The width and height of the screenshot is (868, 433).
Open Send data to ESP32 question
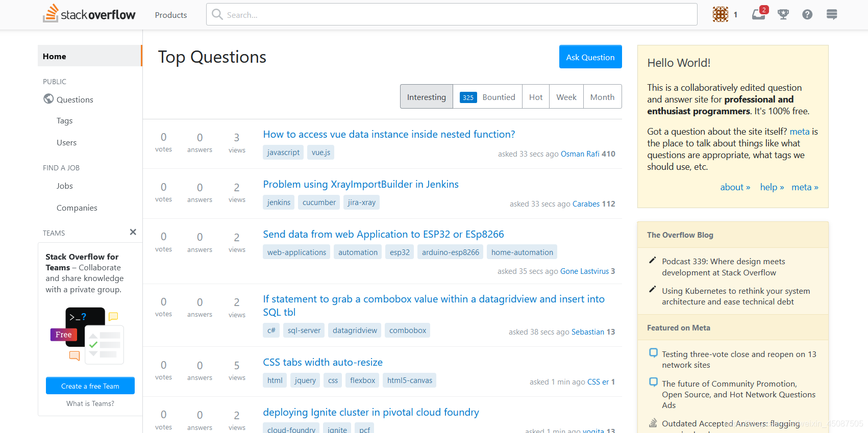point(383,234)
